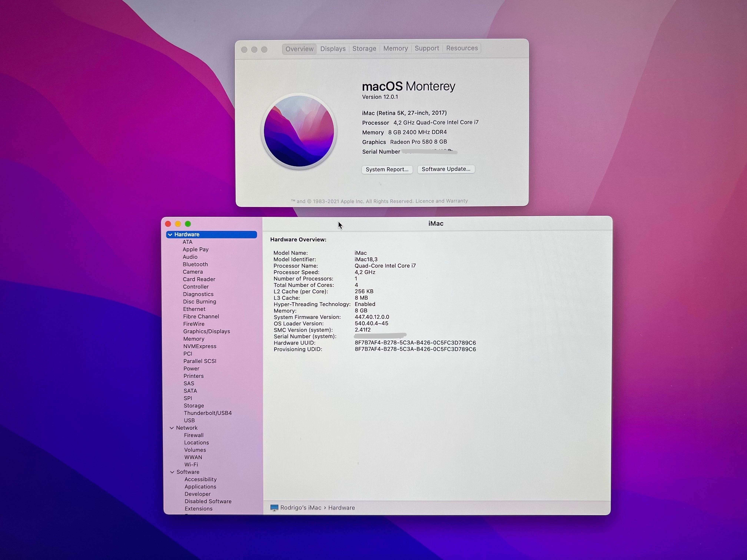747x560 pixels.
Task: Click the iMac computer icon in path bar
Action: tap(274, 508)
